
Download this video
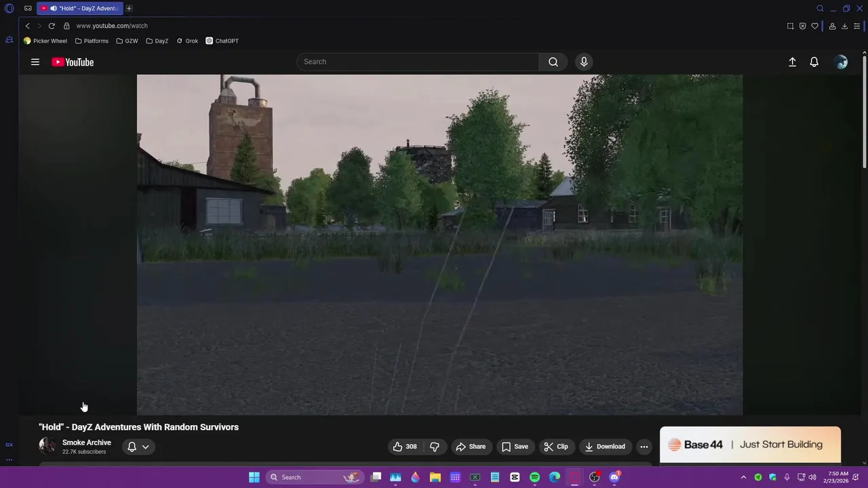pos(605,447)
